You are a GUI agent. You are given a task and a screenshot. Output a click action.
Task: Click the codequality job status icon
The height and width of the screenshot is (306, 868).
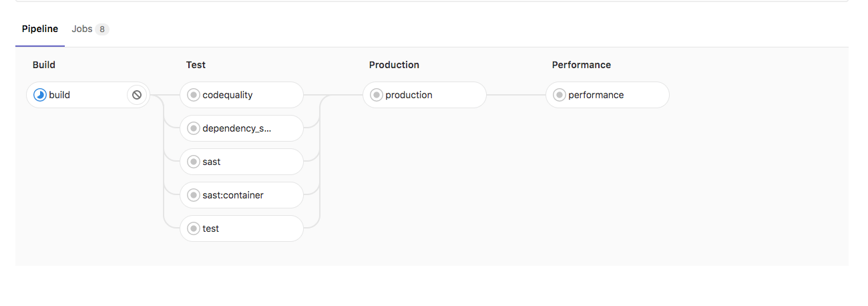(194, 95)
